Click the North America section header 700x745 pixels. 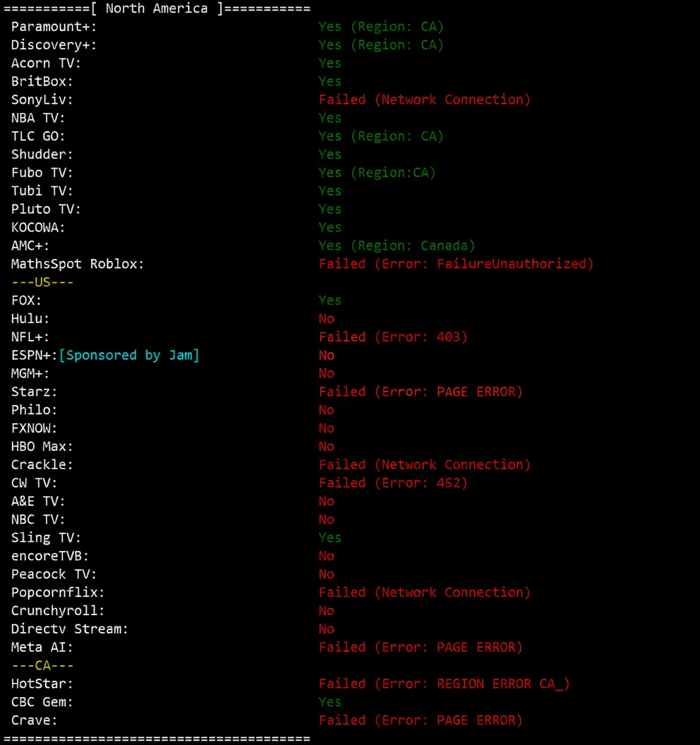click(156, 8)
